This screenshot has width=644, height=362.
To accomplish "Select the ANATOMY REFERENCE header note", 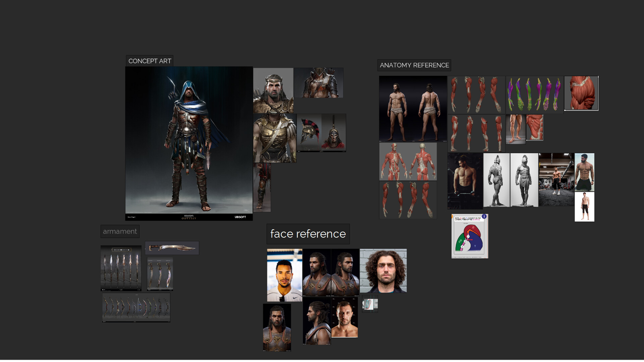I will (x=414, y=65).
